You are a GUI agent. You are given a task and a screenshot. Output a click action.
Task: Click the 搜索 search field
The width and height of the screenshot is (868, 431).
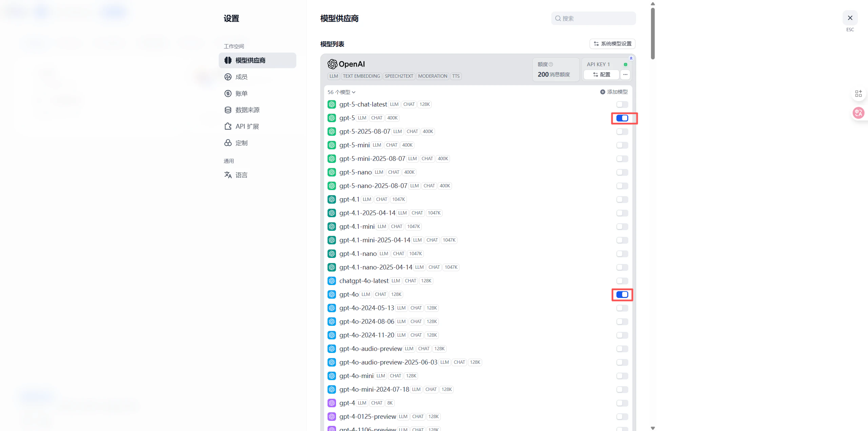[x=593, y=18]
